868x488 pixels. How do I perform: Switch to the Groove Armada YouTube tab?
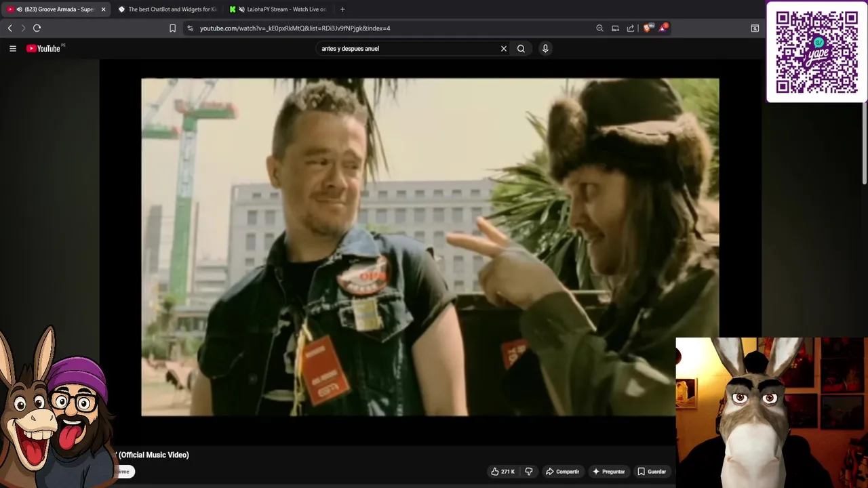tap(57, 9)
